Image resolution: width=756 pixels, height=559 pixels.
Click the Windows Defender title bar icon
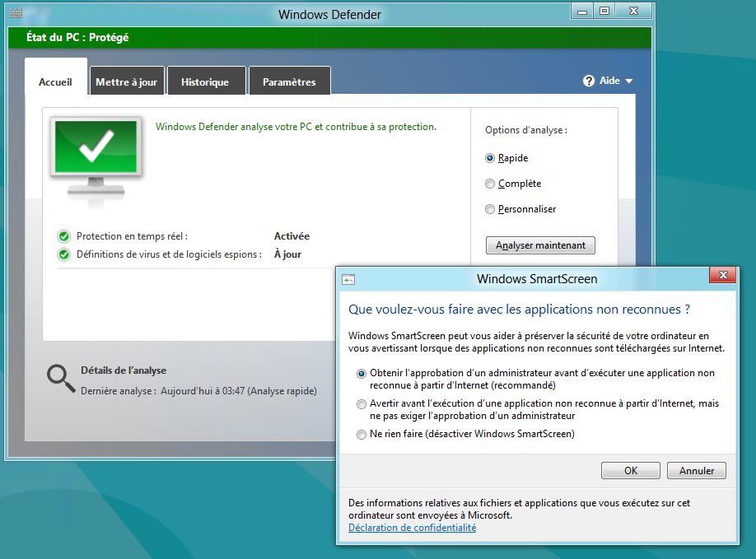pos(16,13)
